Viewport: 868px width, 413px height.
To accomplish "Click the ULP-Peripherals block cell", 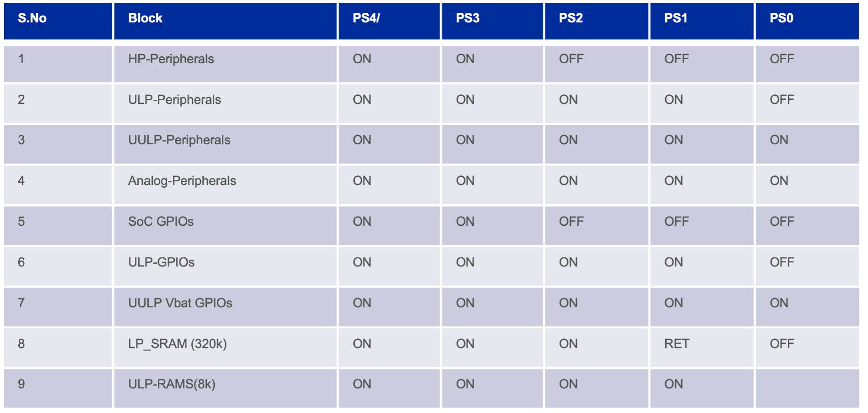I will pyautogui.click(x=226, y=104).
